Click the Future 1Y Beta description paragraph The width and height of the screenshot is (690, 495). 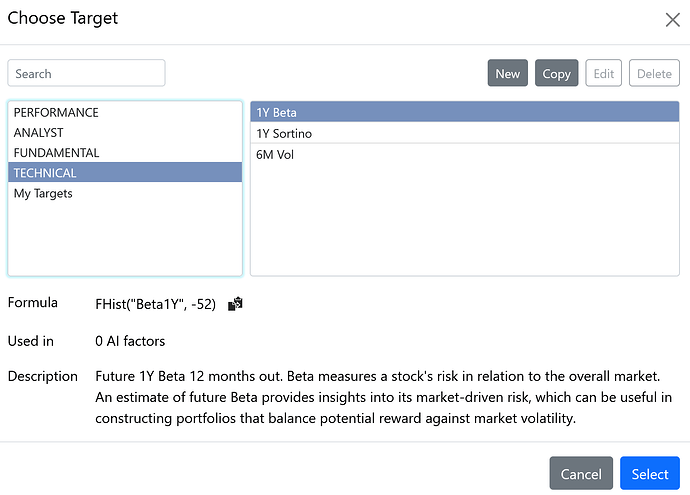click(x=384, y=397)
